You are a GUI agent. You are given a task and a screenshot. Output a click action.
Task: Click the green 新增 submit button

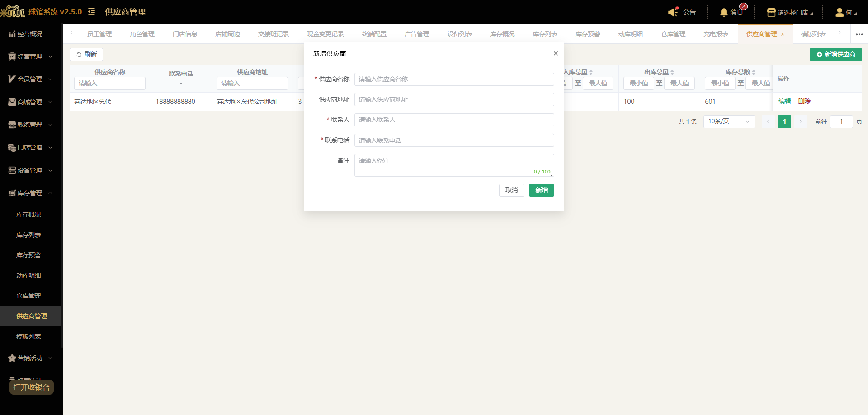(x=542, y=190)
